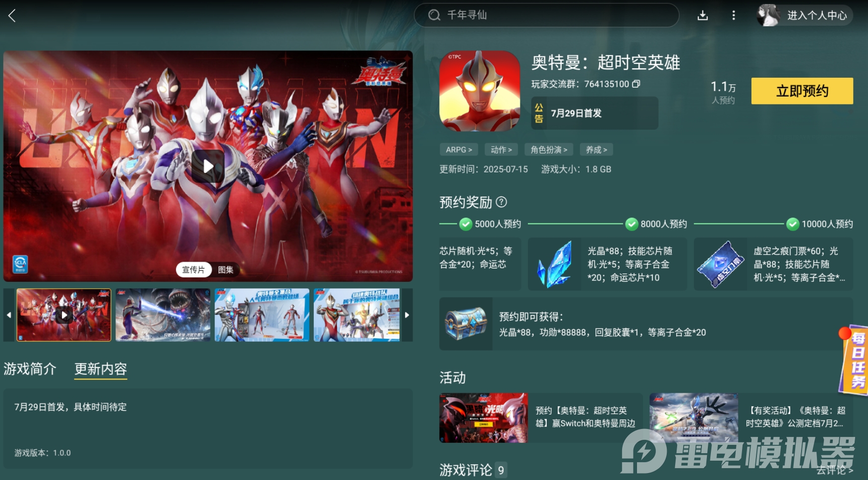The width and height of the screenshot is (868, 480).
Task: Open the 更新内容 tab
Action: 101,369
